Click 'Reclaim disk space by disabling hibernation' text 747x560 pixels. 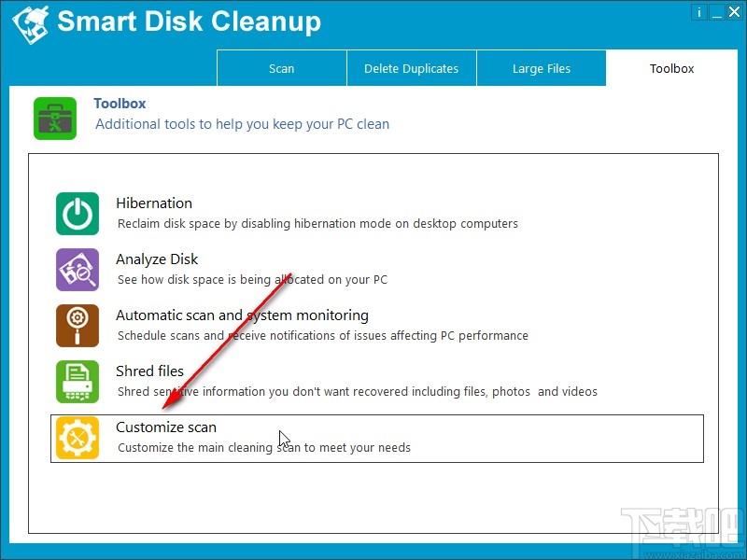[317, 223]
